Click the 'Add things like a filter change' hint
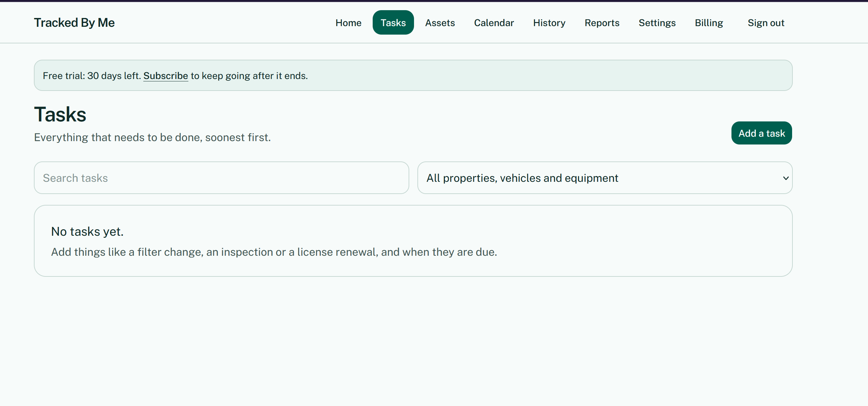Screen dimensions: 868x406 (274, 252)
